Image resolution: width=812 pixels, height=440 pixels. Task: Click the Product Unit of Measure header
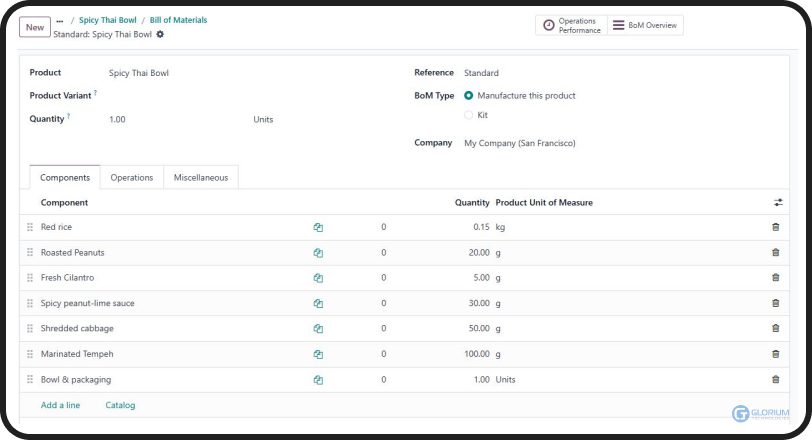(544, 202)
